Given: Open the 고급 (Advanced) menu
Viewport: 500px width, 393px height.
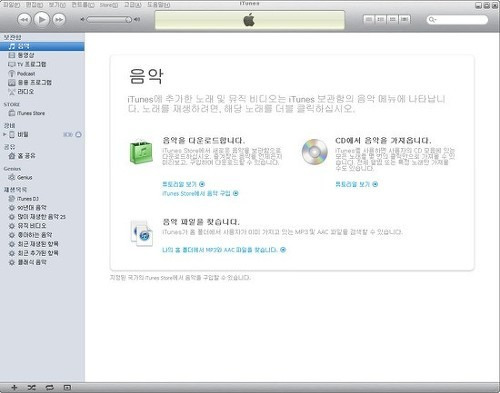Looking at the screenshot, I should click(133, 5).
